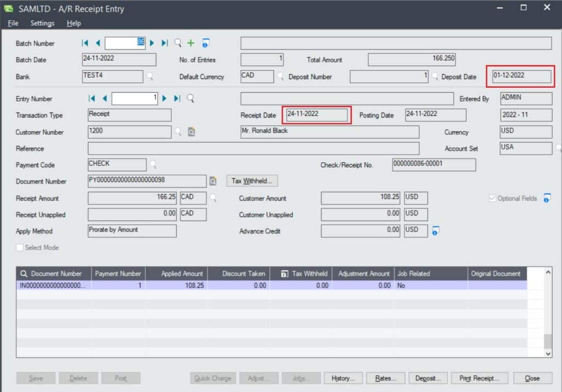Click the History button
Image resolution: width=562 pixels, height=392 pixels.
(343, 378)
